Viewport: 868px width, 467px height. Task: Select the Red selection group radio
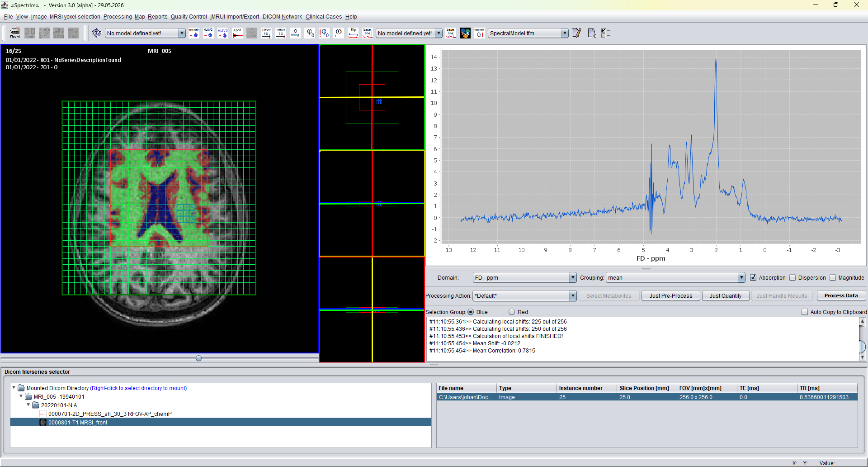click(x=512, y=312)
